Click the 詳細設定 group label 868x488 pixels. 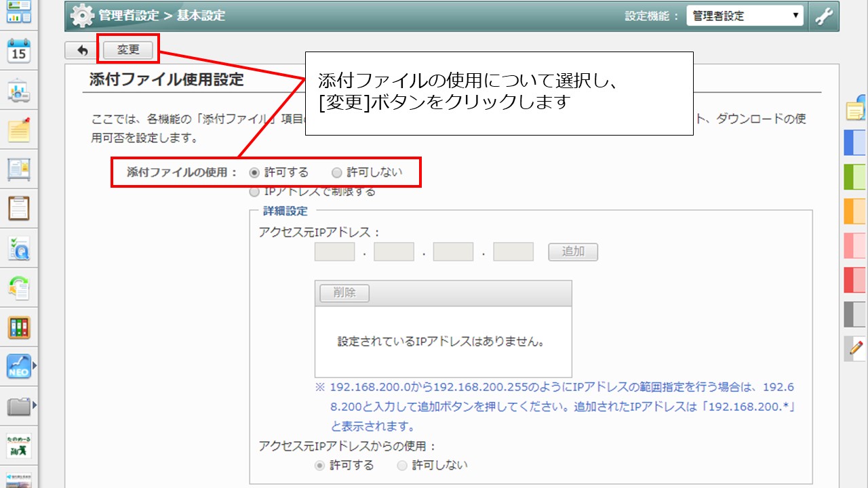(x=285, y=211)
